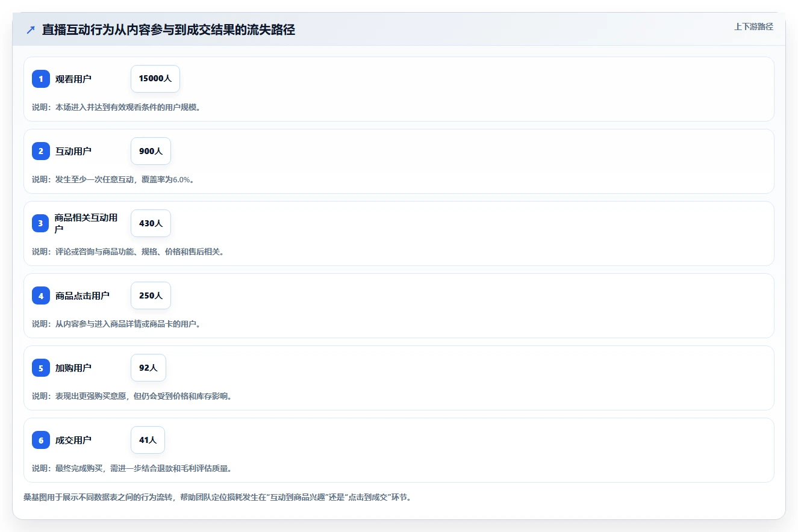Click the 15000人 value chip
Image resolution: width=798 pixels, height=532 pixels.
point(155,79)
